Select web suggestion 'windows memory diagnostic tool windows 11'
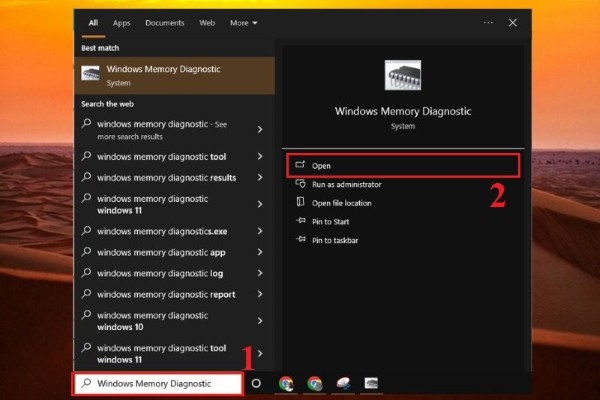 (161, 354)
